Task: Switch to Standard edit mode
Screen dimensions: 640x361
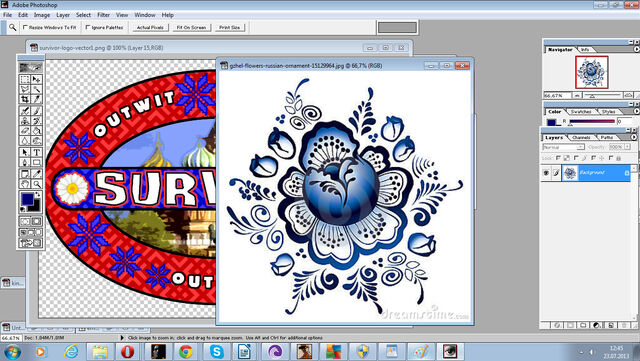Action: pyautogui.click(x=25, y=221)
